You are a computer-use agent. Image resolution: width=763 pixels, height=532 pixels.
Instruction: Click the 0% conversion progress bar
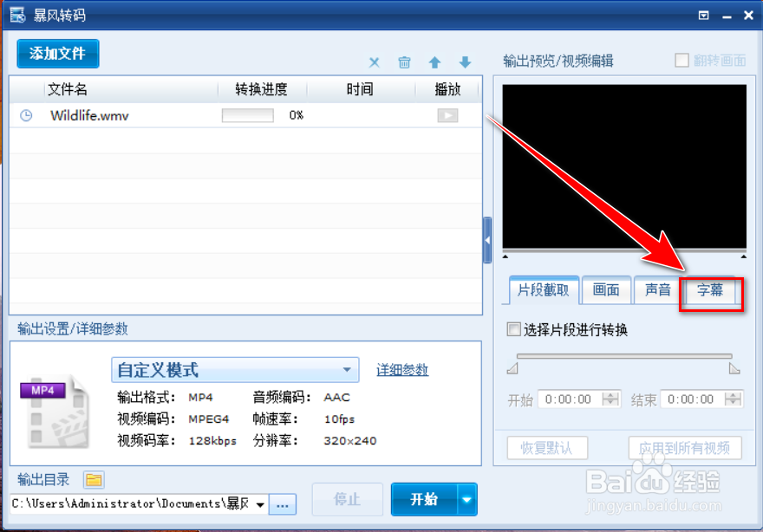(248, 115)
